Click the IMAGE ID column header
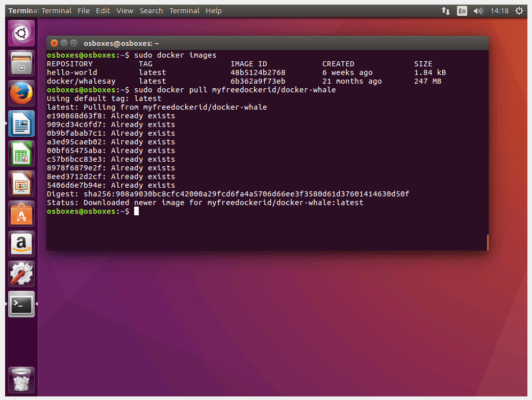The width and height of the screenshot is (532, 400). [x=249, y=64]
